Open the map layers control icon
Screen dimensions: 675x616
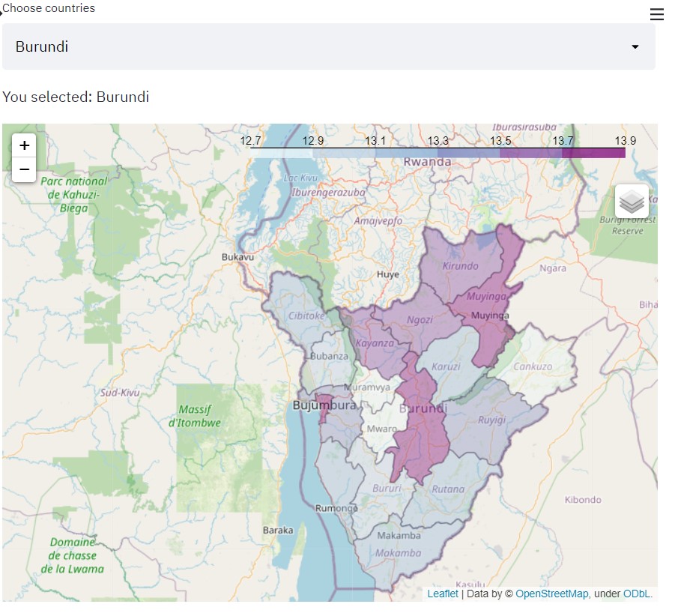pos(632,201)
